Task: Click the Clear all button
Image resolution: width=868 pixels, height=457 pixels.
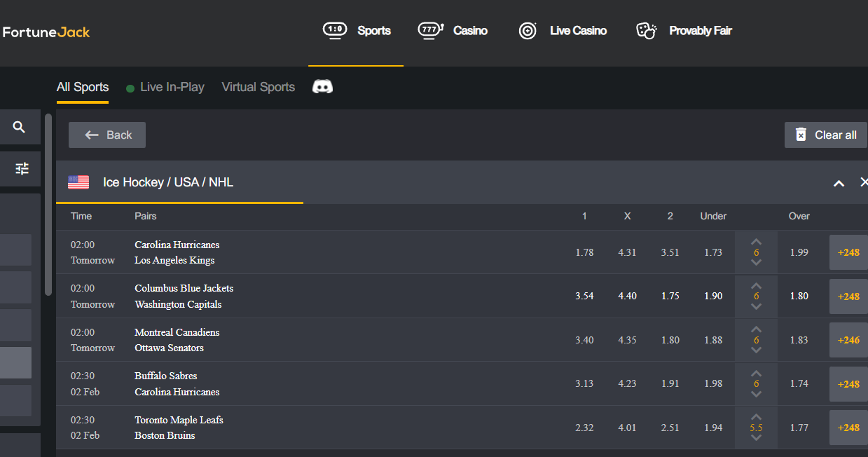Action: coord(826,135)
